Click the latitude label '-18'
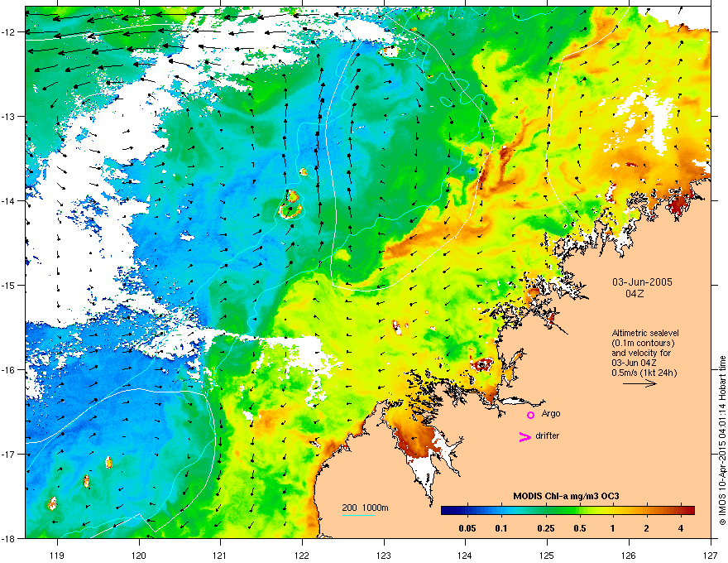 click(8, 538)
